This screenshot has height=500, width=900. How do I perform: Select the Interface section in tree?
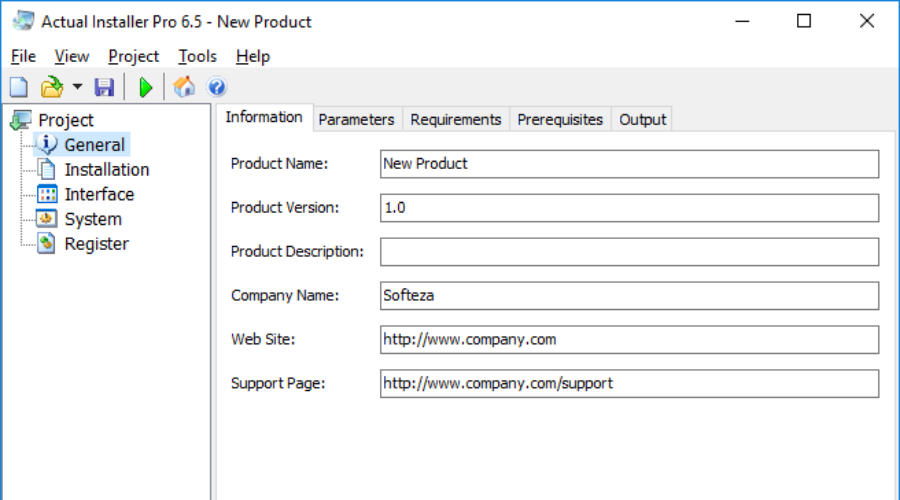coord(99,194)
